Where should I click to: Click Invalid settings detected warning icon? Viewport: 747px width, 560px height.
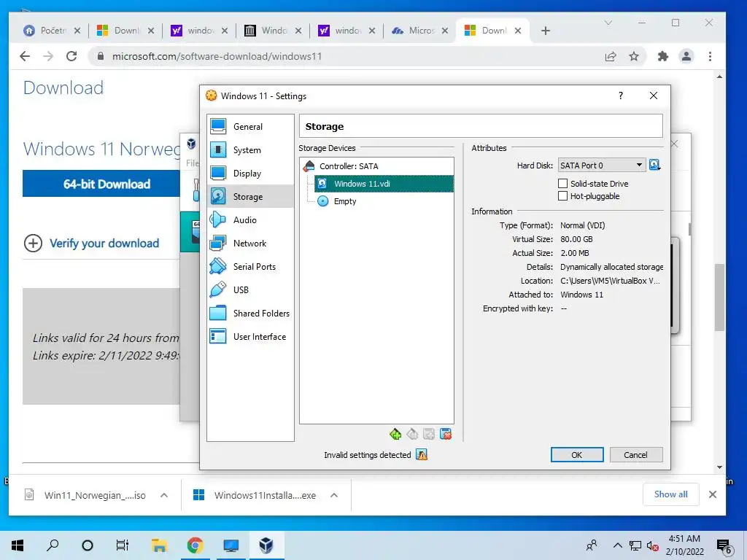pos(422,455)
